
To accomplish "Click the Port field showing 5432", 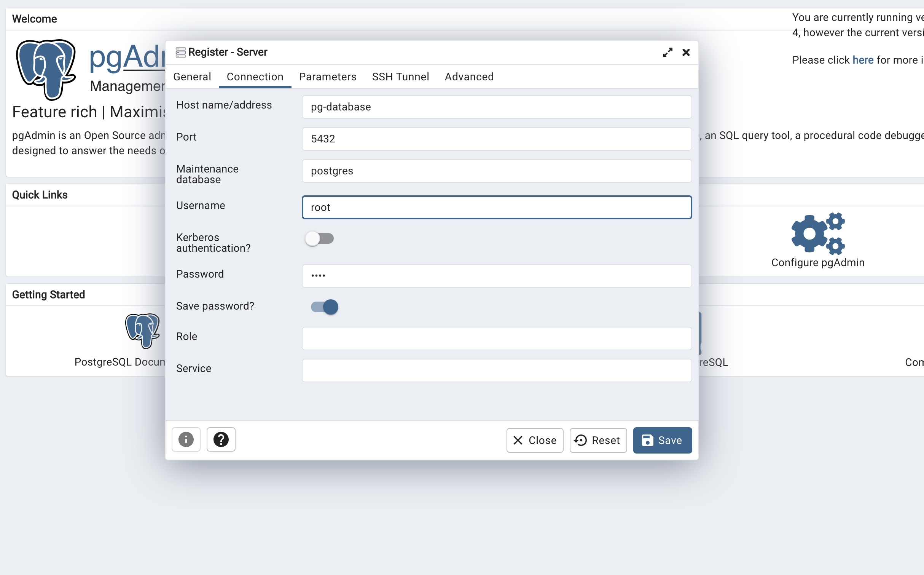I will pyautogui.click(x=497, y=139).
